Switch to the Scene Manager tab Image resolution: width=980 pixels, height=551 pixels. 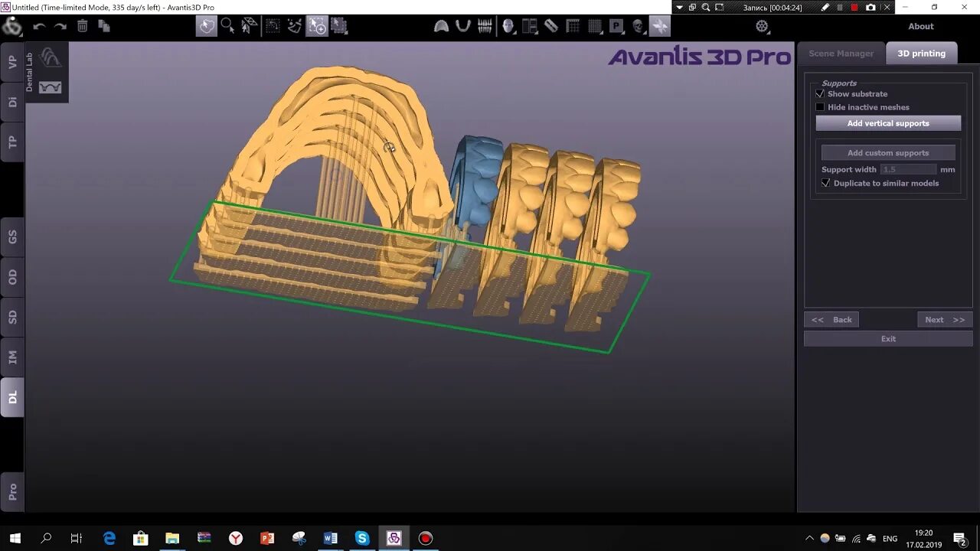tap(840, 53)
